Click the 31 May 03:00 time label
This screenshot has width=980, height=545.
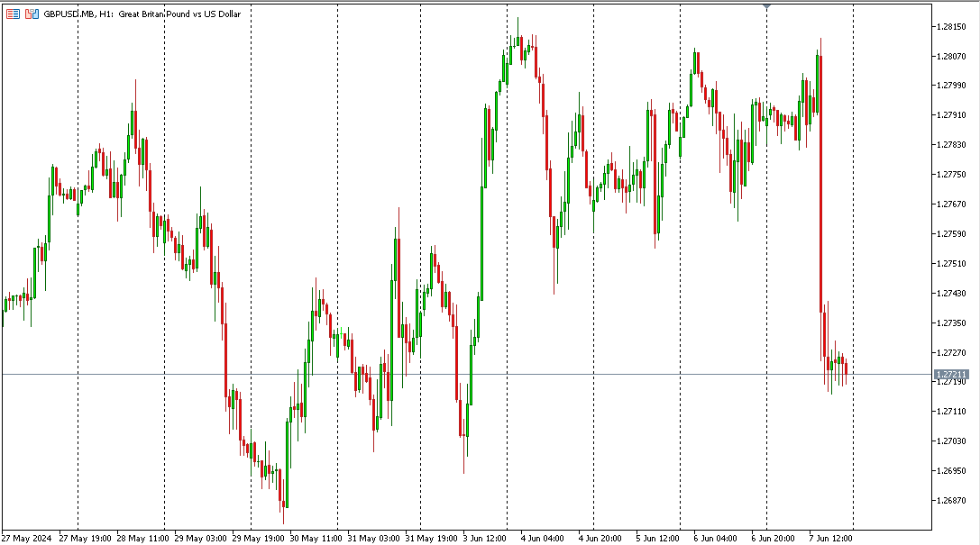[373, 538]
